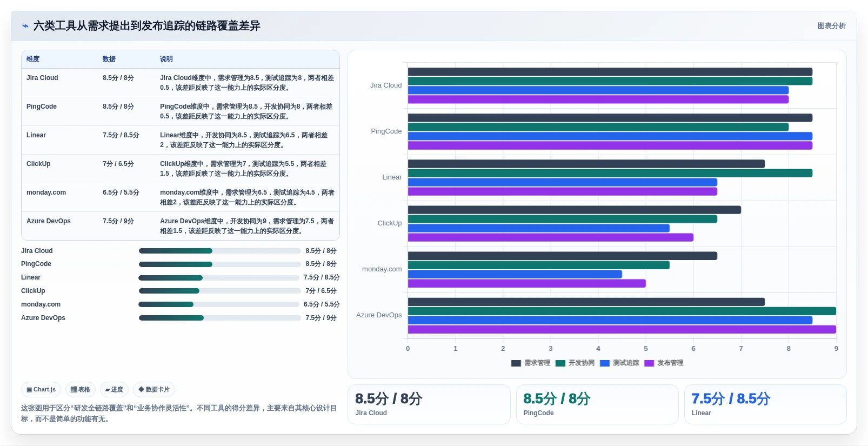
Task: Click the chart title 六类工具从需求提出到发布追踪
Action: pyautogui.click(x=146, y=26)
